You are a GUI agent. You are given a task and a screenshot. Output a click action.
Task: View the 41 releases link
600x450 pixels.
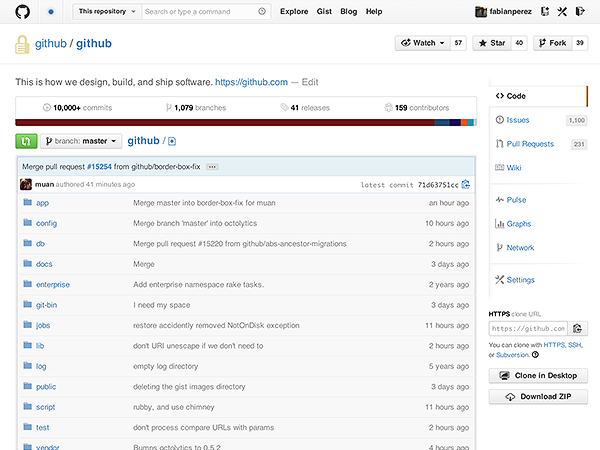tap(305, 108)
